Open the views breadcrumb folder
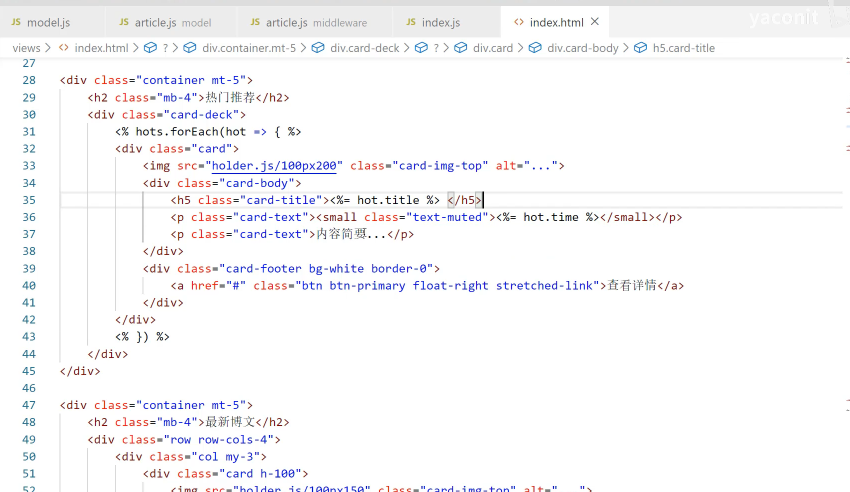850x492 pixels. pos(26,48)
